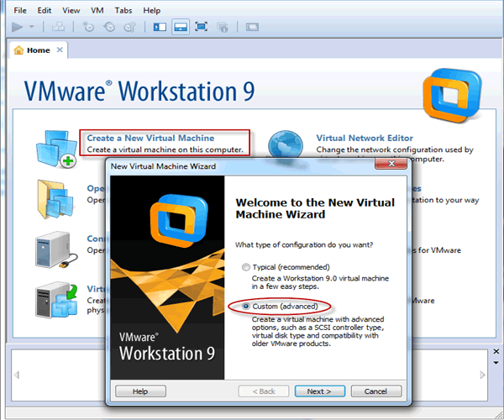Switch to the Home tab
Screen dimensions: 504x420
point(39,50)
